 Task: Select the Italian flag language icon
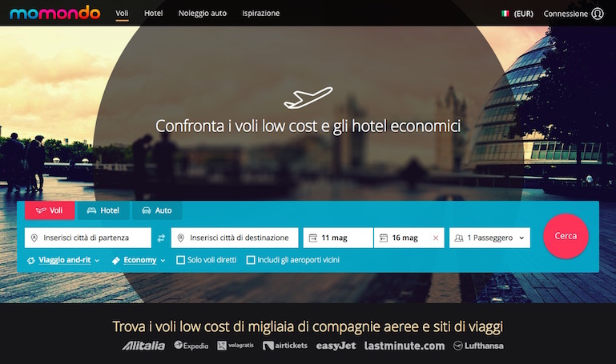tap(505, 14)
